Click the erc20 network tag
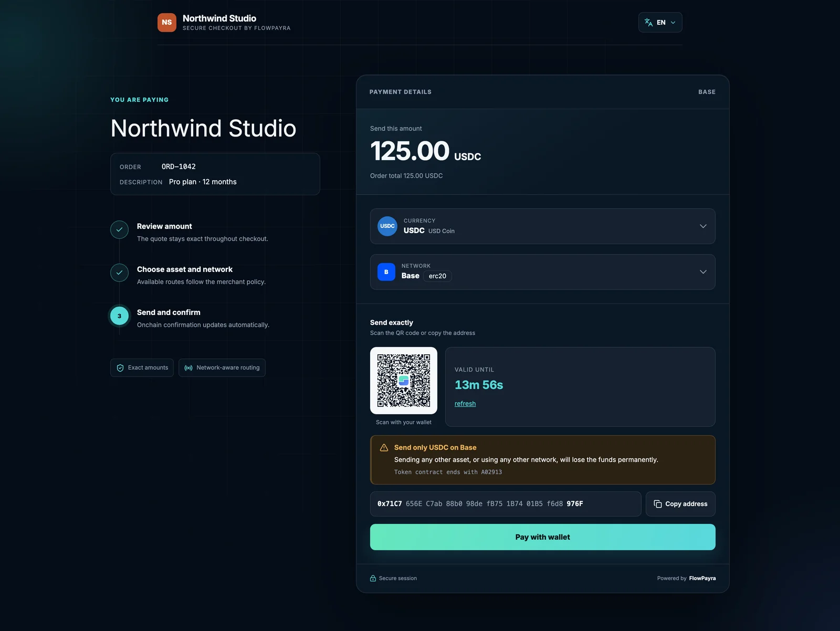840x631 pixels. coord(437,276)
